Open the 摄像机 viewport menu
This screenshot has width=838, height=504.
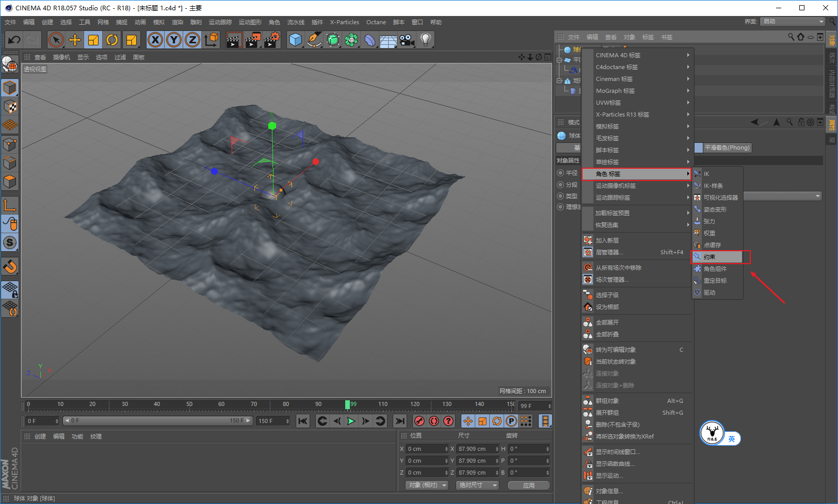(61, 57)
